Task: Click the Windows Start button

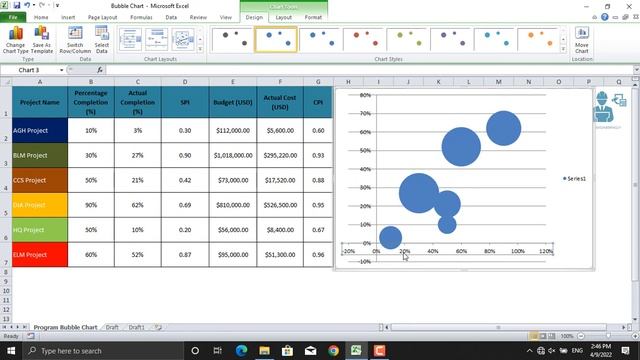Action: (11, 351)
